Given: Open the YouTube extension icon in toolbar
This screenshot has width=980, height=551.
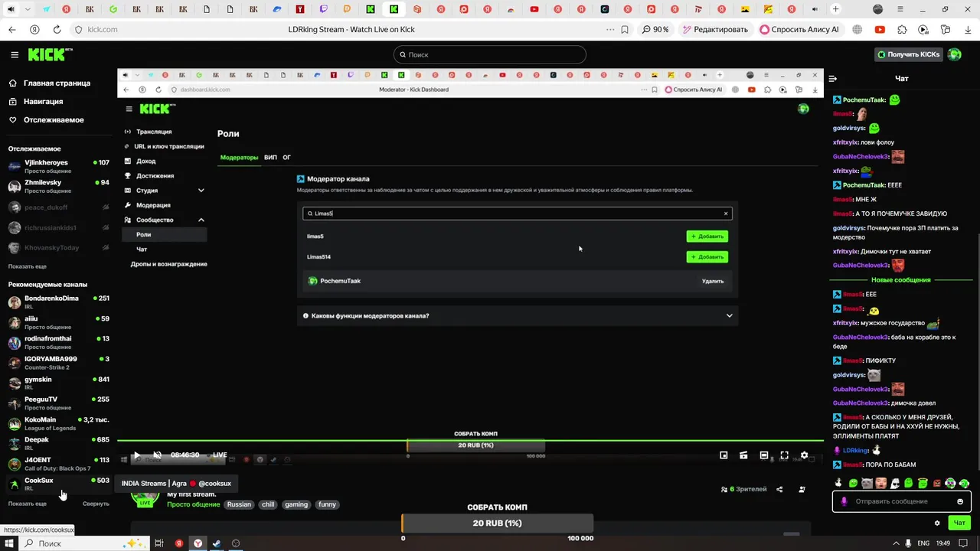Looking at the screenshot, I should [880, 30].
